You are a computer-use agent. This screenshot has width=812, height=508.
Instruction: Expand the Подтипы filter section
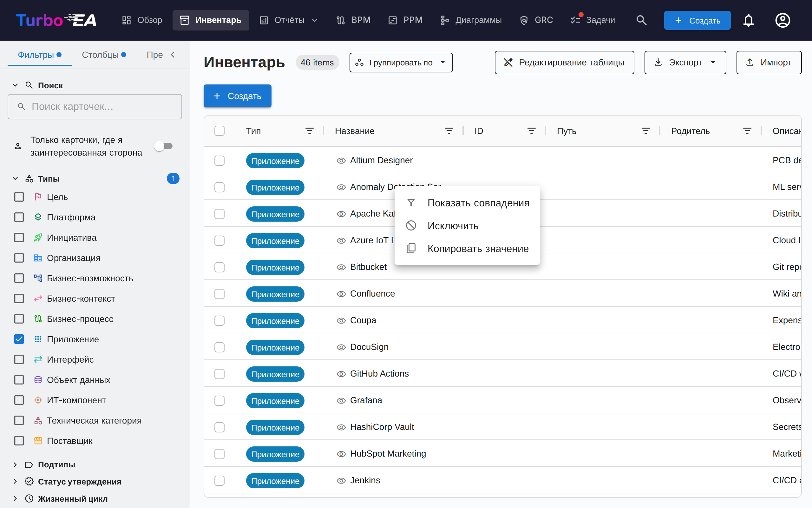click(x=15, y=465)
